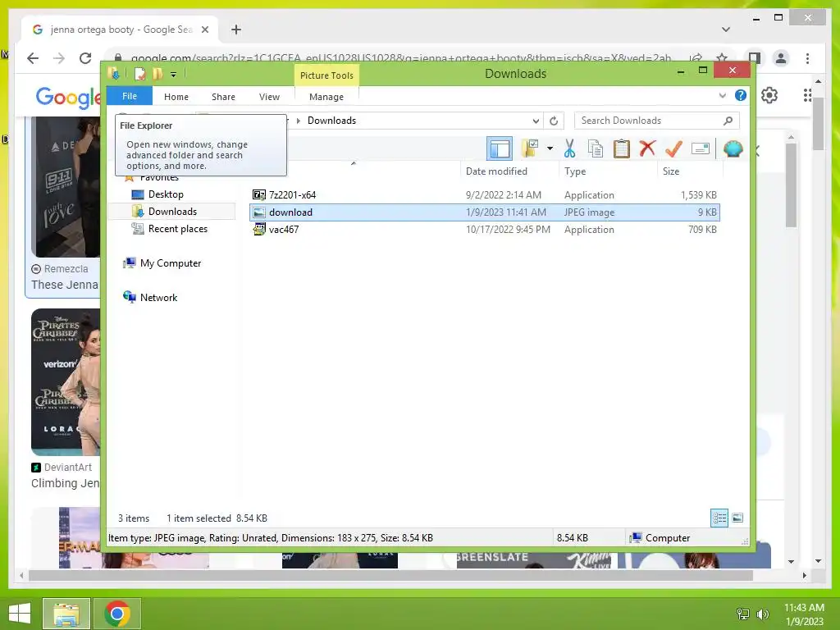840x630 pixels.
Task: Open File Explorer help question mark
Action: coord(741,95)
